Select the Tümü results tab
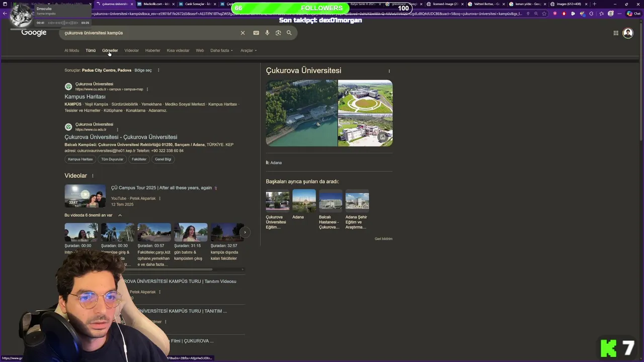Viewport: 644px width, 362px height. (91, 50)
